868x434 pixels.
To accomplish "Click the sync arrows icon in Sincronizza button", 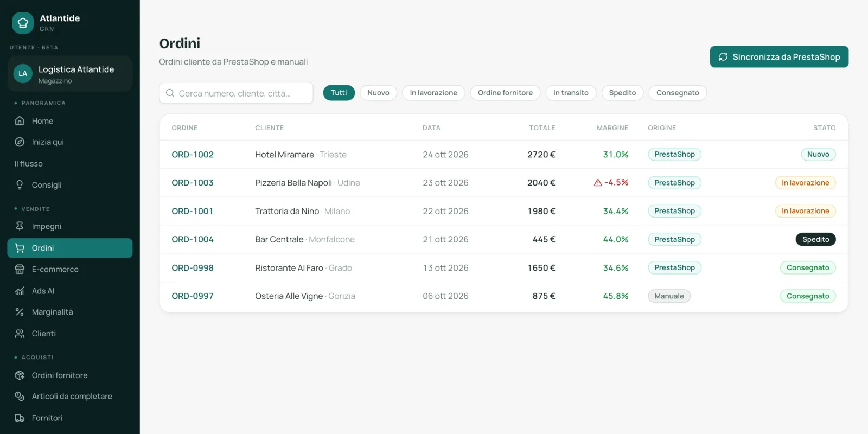I will click(723, 57).
